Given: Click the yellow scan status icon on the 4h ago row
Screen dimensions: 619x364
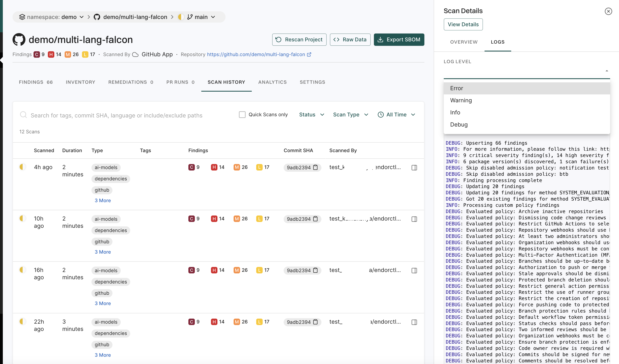Looking at the screenshot, I should click(x=23, y=167).
